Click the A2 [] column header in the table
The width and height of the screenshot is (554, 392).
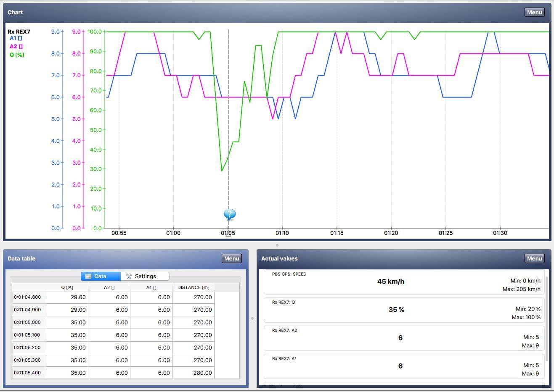pyautogui.click(x=109, y=287)
